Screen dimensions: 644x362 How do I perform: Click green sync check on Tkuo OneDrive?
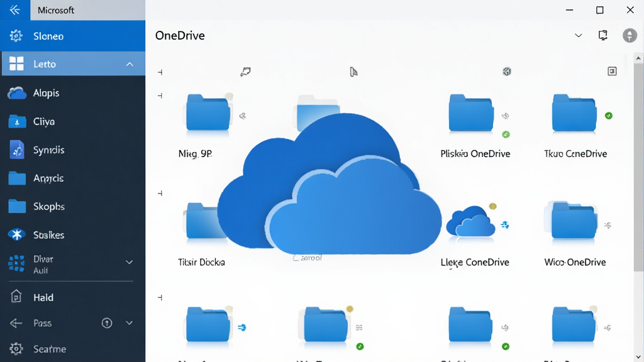point(609,116)
